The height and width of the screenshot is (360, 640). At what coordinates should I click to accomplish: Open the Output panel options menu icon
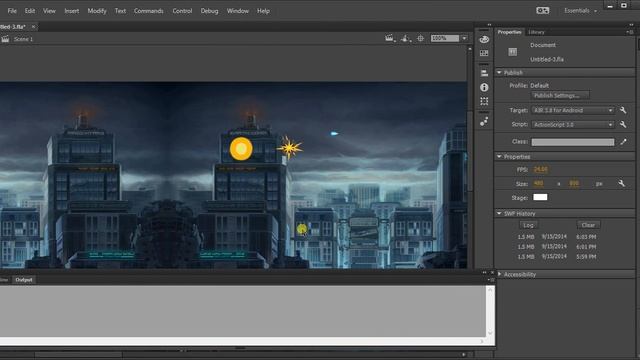pyautogui.click(x=491, y=280)
